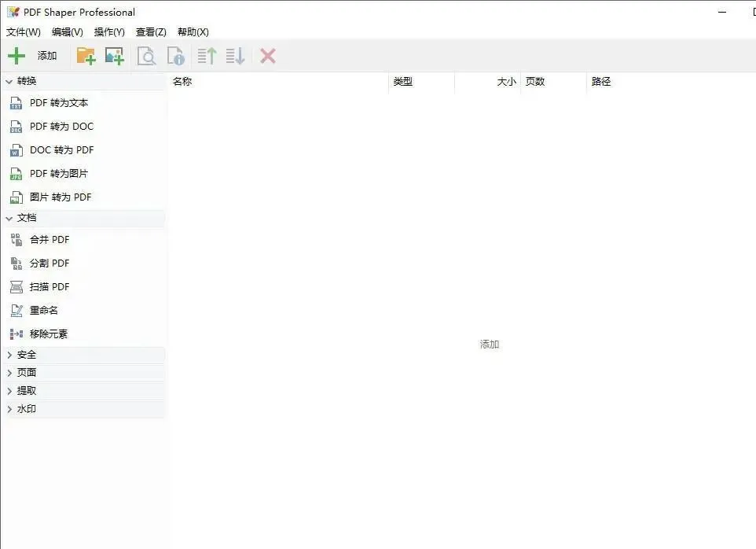Select the 重命名 label
This screenshot has width=756, height=549.
[44, 311]
